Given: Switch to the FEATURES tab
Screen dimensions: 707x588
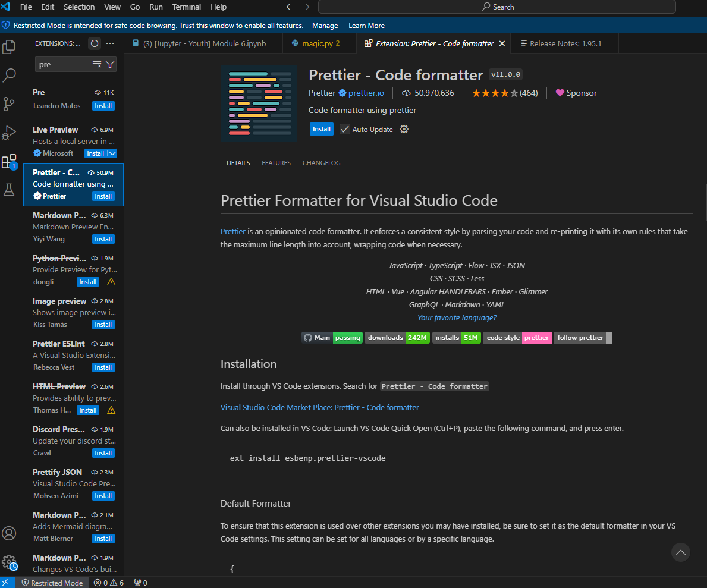Looking at the screenshot, I should coord(276,163).
